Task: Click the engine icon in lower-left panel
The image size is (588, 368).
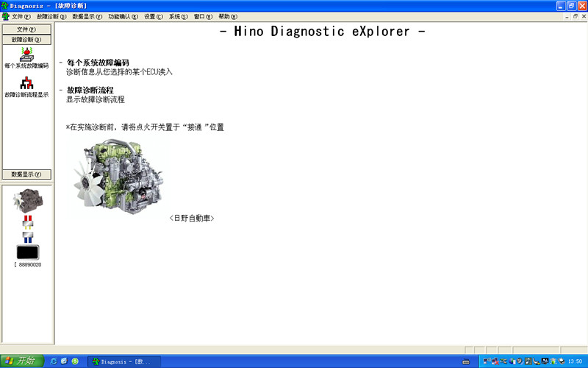Action: (x=28, y=200)
